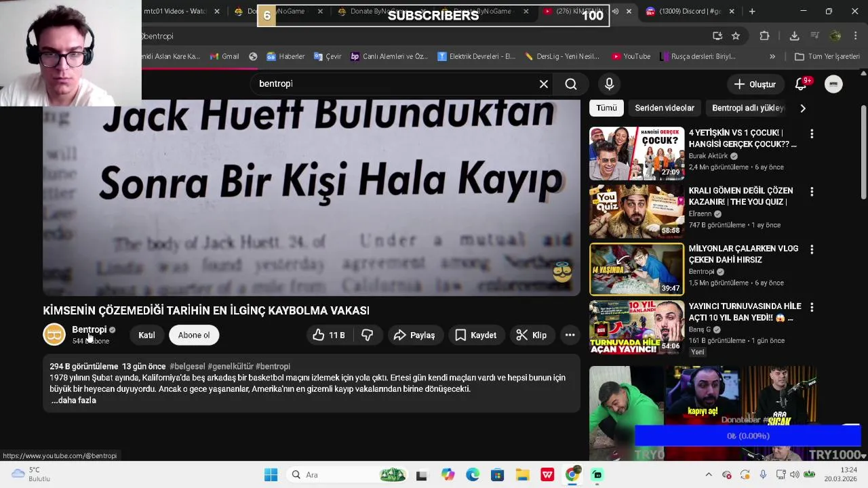Click Kaydet to save video

pos(476,335)
